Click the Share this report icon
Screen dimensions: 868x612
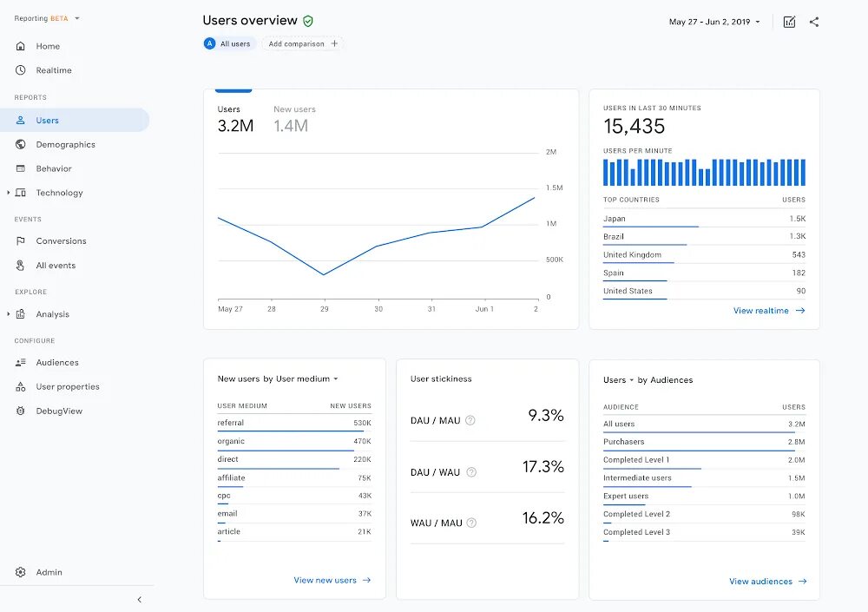(x=813, y=22)
